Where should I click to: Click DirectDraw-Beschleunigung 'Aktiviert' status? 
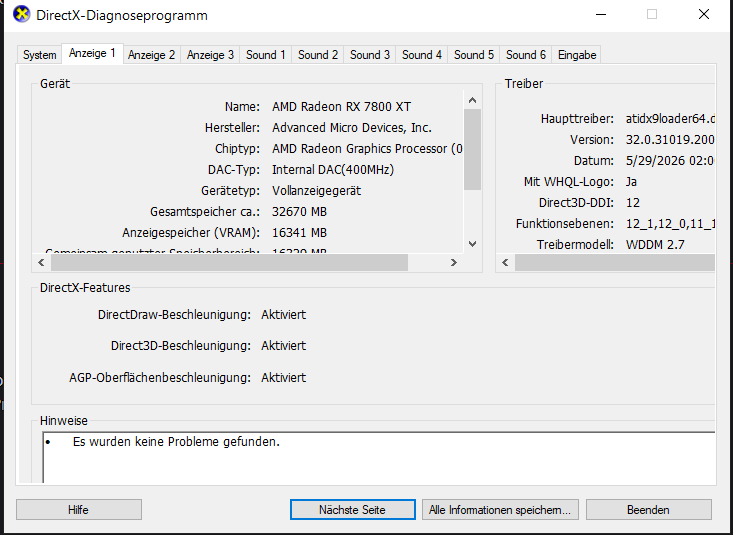284,315
